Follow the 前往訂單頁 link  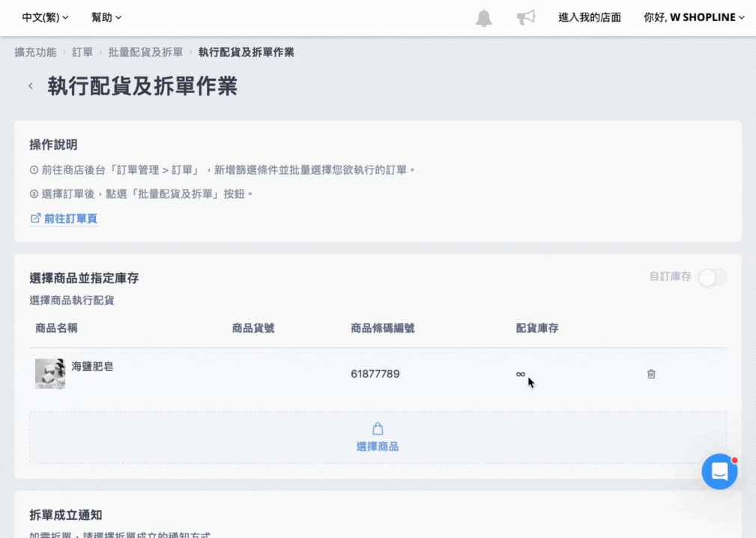pyautogui.click(x=70, y=218)
